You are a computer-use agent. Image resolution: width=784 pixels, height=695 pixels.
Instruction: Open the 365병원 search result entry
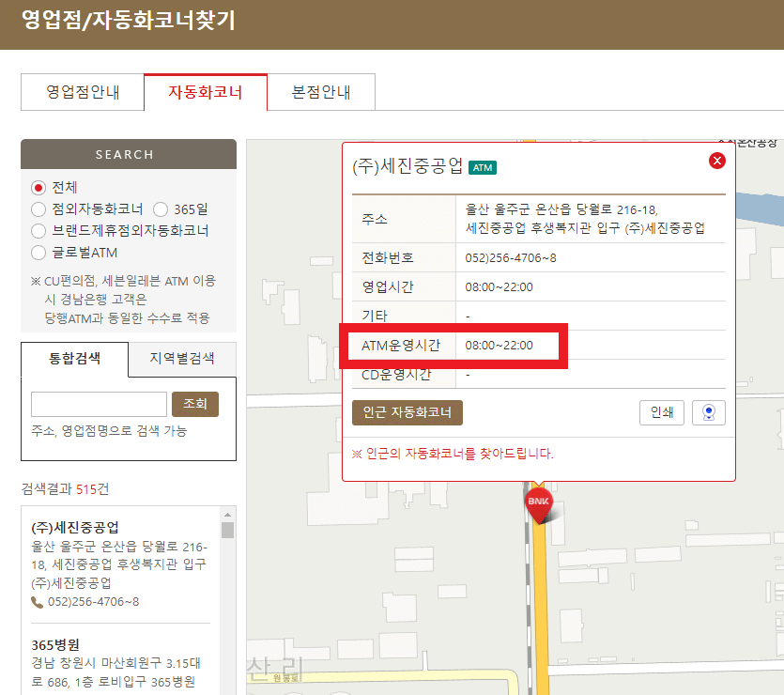coord(56,646)
